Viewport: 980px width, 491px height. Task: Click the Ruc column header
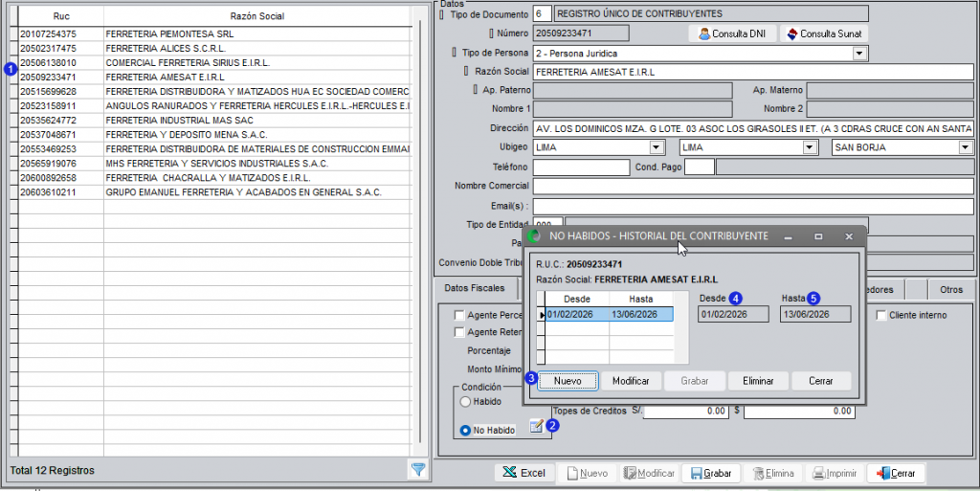tap(61, 17)
